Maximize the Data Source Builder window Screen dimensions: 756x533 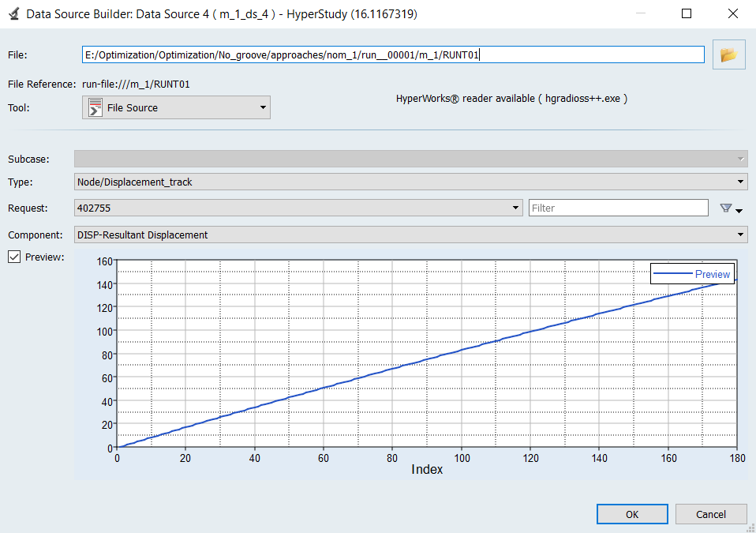[x=687, y=13]
